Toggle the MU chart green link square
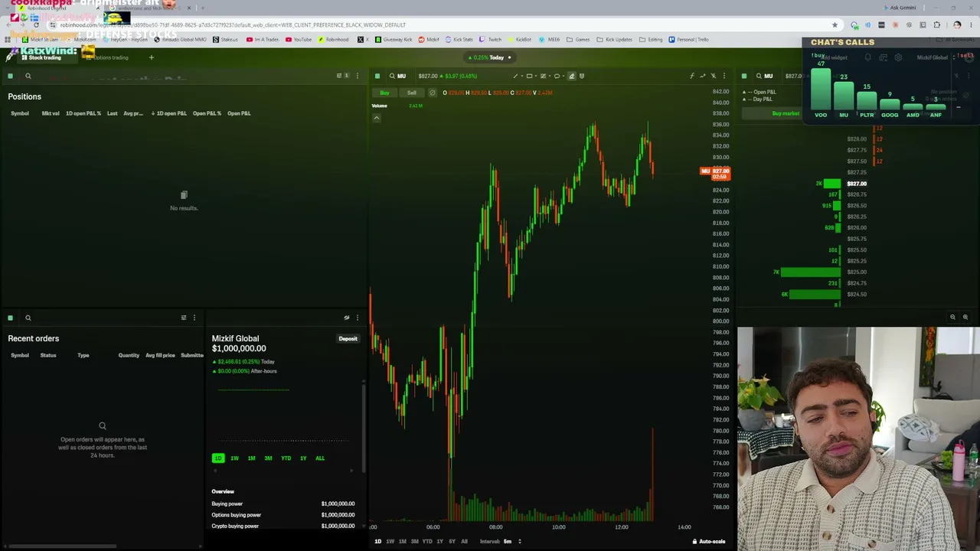 [377, 76]
